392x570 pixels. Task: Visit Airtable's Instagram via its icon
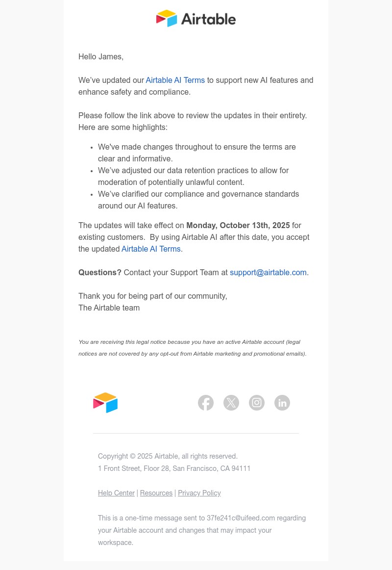[x=257, y=403]
